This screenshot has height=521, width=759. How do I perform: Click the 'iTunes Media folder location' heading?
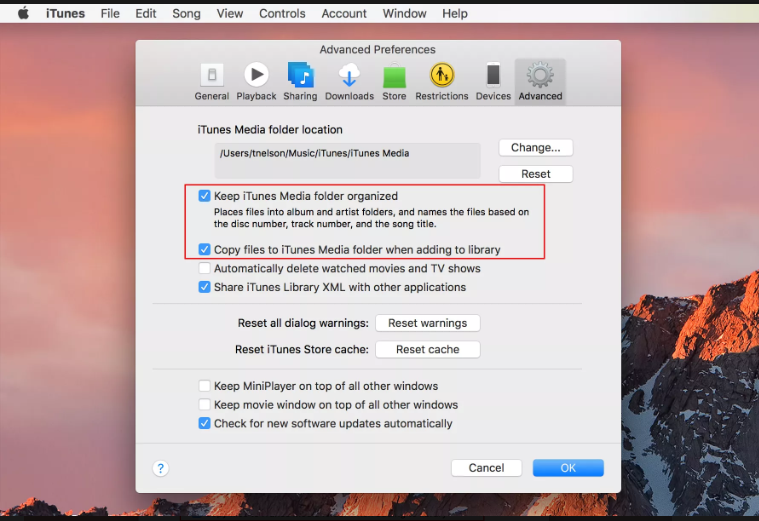click(270, 130)
